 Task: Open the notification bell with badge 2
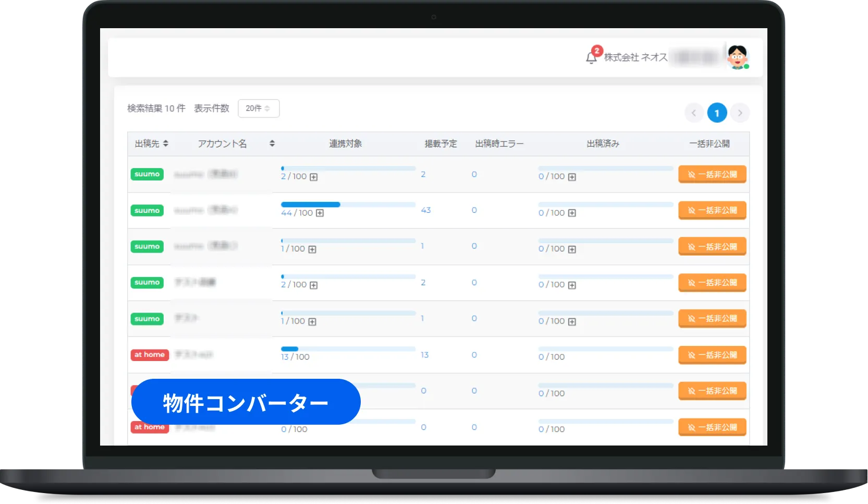(593, 55)
